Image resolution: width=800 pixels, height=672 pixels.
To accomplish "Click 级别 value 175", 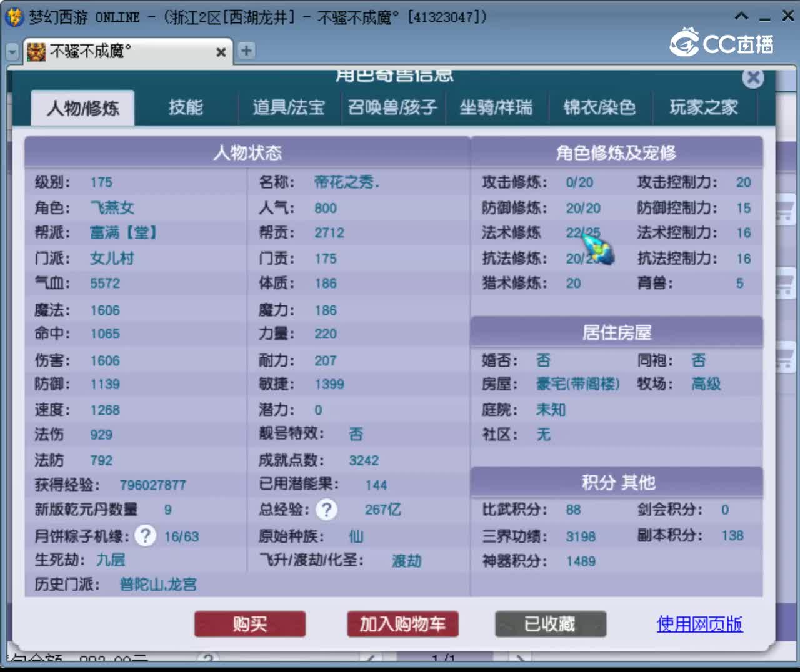I will 101,182.
